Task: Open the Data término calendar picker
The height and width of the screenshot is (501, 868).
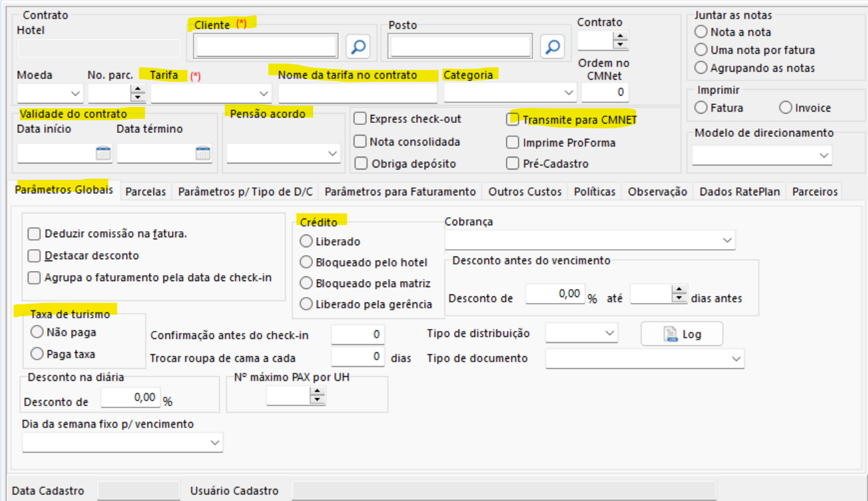Action: [203, 153]
